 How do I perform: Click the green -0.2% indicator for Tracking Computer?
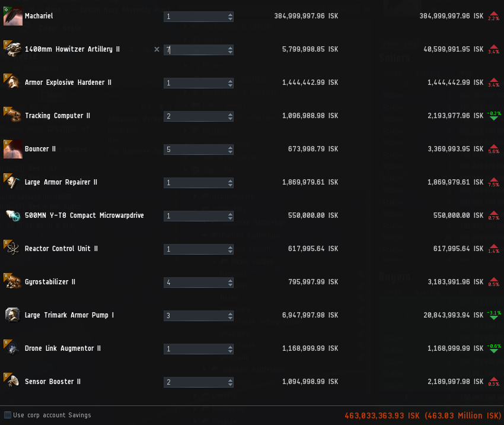[x=494, y=116]
